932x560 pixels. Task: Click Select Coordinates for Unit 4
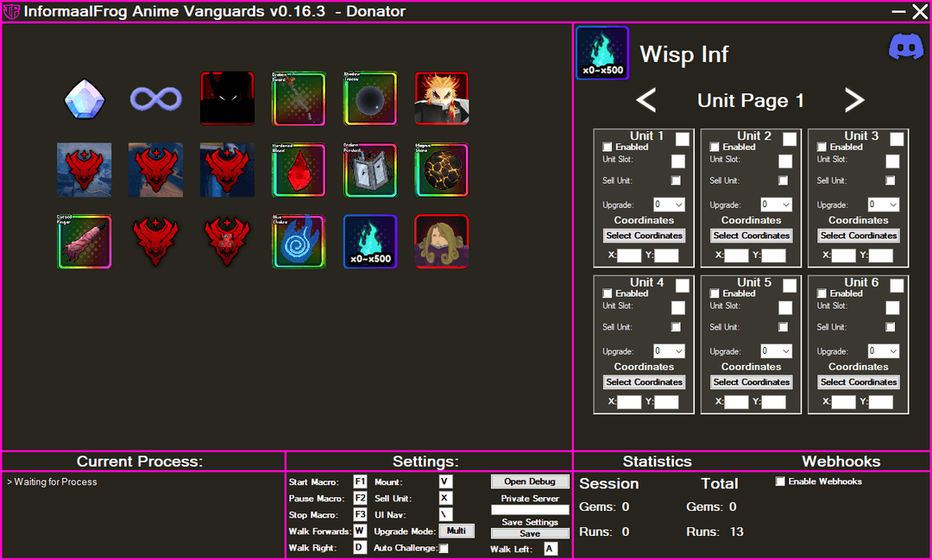coord(645,381)
